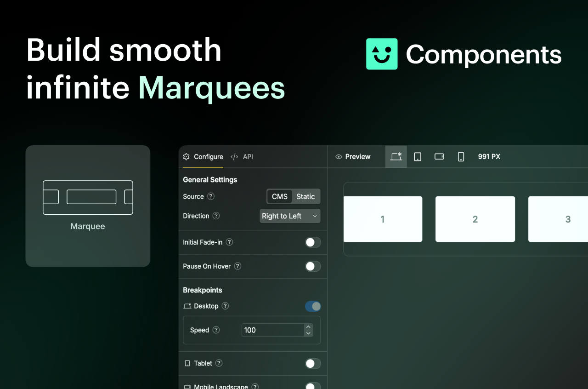Click the gear icon next to Configure
The image size is (588, 389).
coord(187,156)
